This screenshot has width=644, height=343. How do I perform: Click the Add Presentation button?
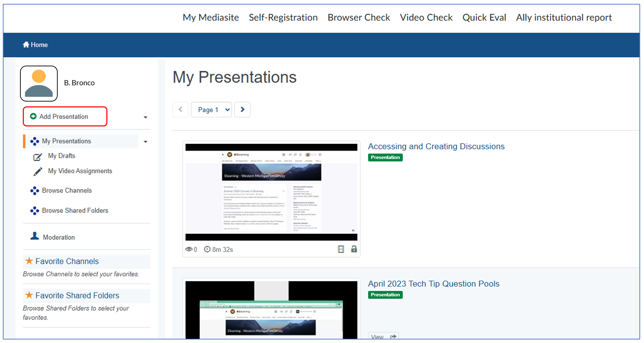65,116
